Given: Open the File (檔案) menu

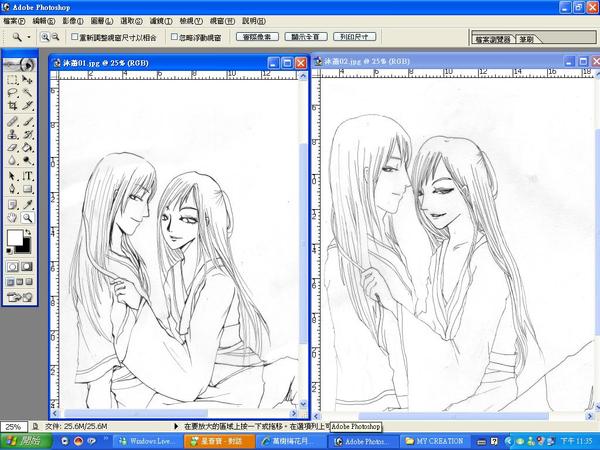Looking at the screenshot, I should [x=14, y=21].
